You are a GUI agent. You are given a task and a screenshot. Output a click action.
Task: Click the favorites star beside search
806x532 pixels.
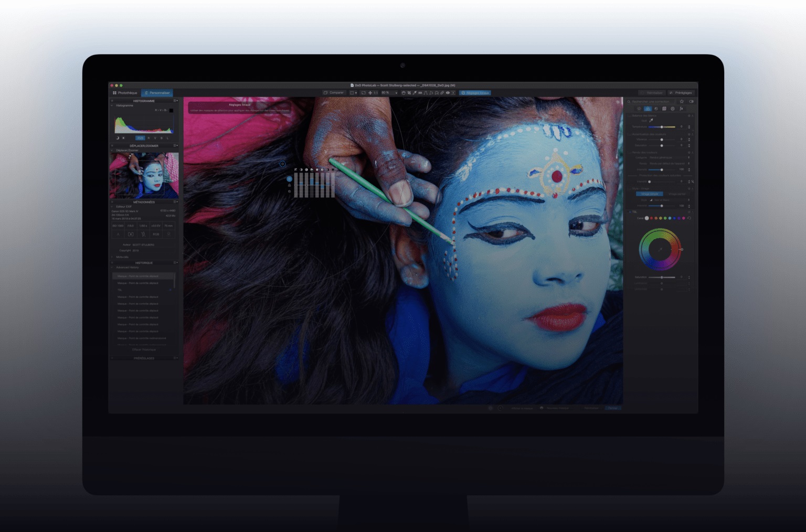pos(682,101)
